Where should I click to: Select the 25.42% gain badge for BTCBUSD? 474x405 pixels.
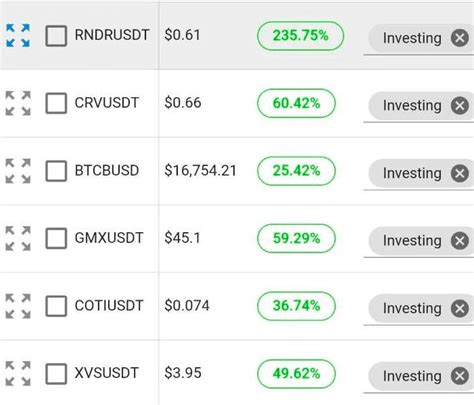click(x=296, y=171)
